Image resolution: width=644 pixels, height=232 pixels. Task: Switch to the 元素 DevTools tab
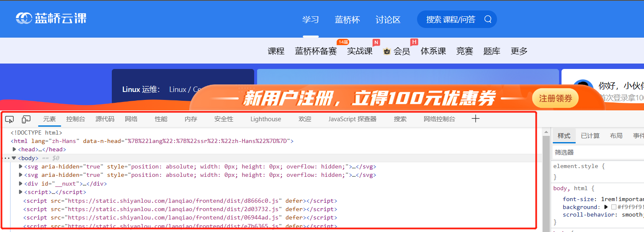49,119
